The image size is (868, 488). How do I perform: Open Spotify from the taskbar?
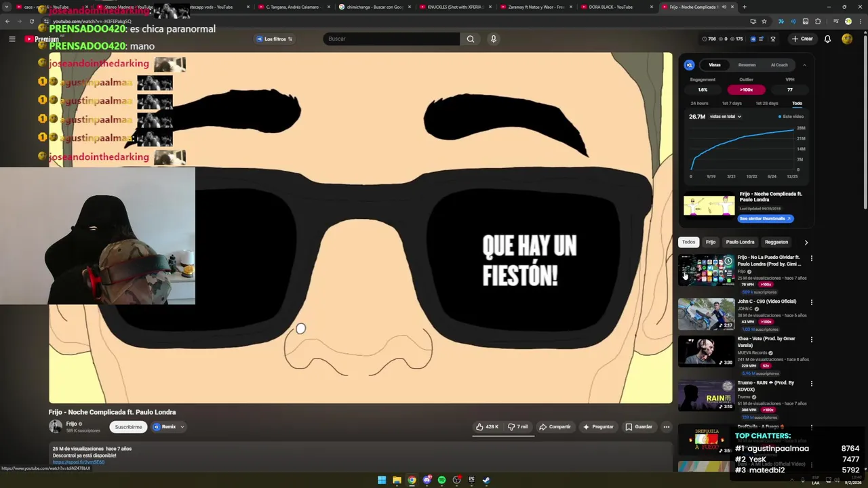click(x=441, y=481)
